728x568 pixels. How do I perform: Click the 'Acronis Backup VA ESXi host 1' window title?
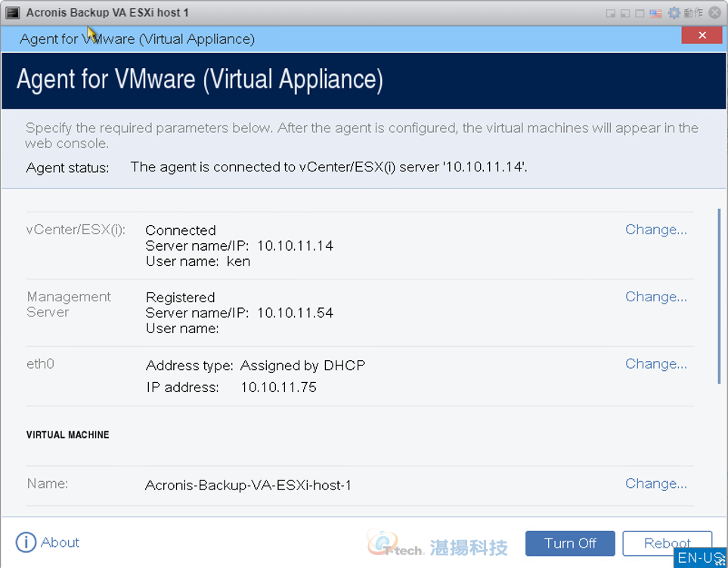click(x=107, y=13)
